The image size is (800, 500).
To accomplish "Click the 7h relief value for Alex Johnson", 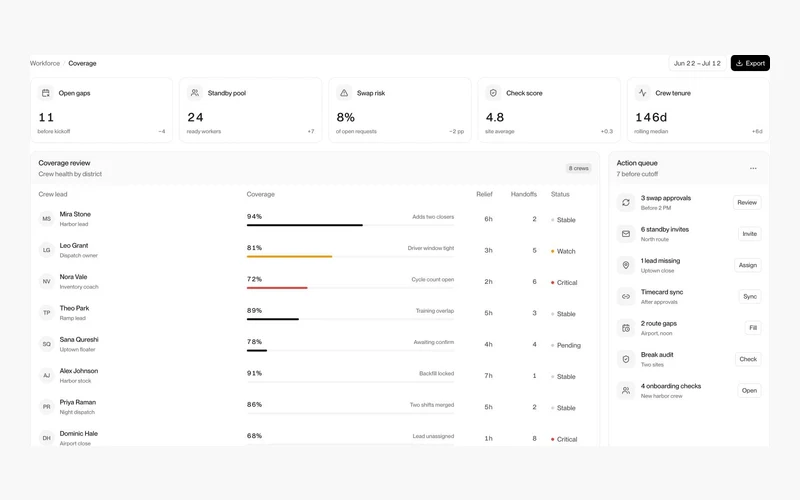I will pos(488,376).
